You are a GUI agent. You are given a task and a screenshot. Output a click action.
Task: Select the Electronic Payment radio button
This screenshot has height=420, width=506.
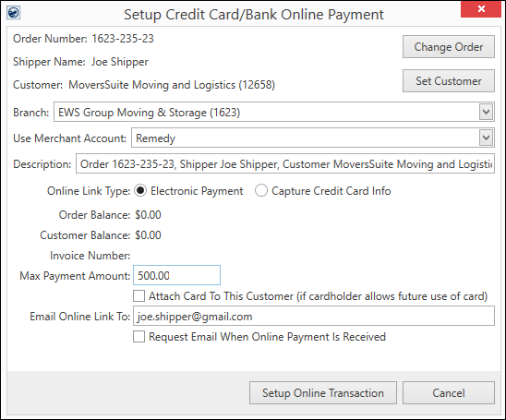(140, 191)
